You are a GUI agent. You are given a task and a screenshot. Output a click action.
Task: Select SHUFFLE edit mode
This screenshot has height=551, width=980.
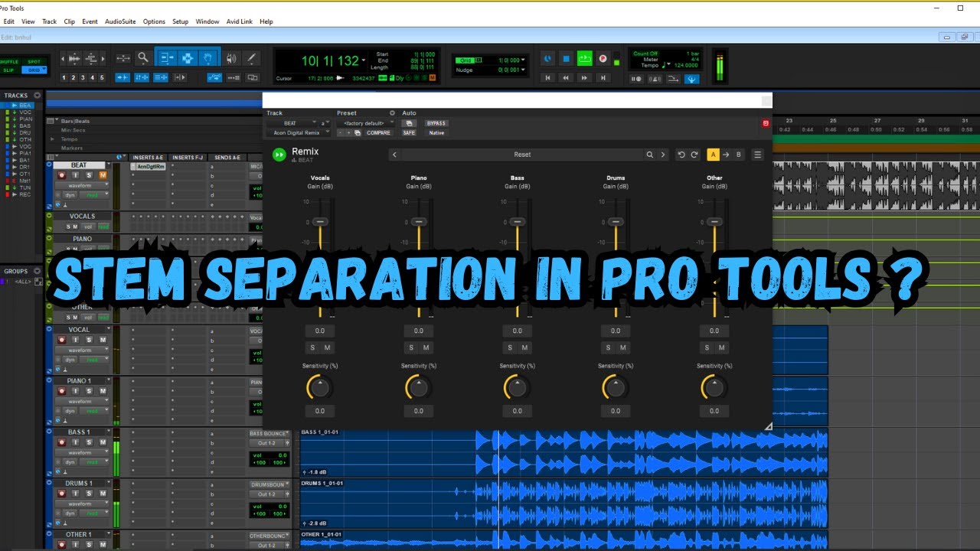9,61
